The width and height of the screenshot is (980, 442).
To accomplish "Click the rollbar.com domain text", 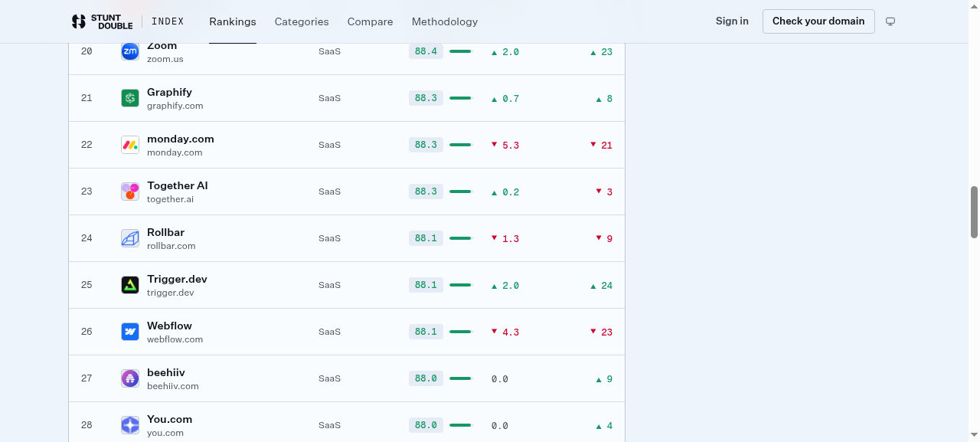I will (x=171, y=246).
